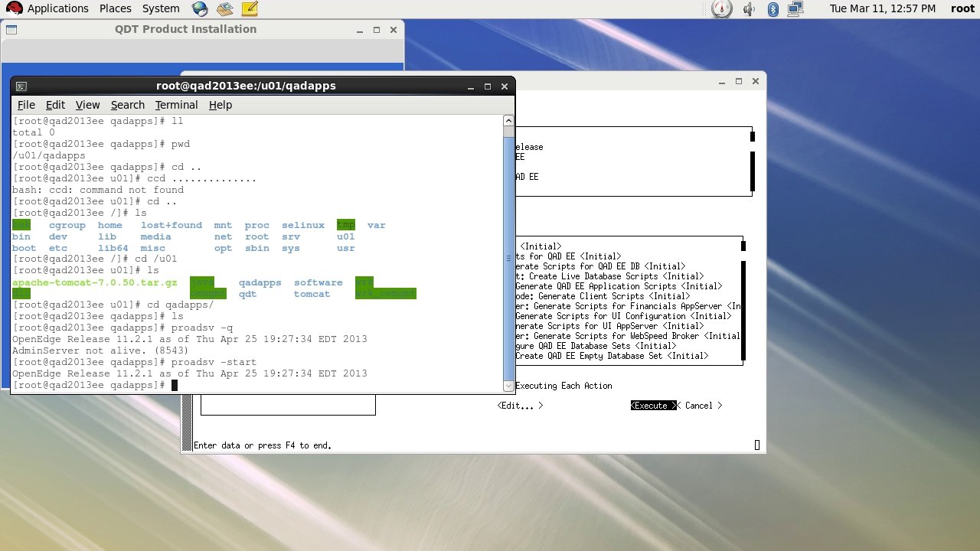Click the empty input box in installer window
Viewport: 980px width, 551px height.
tap(288, 405)
